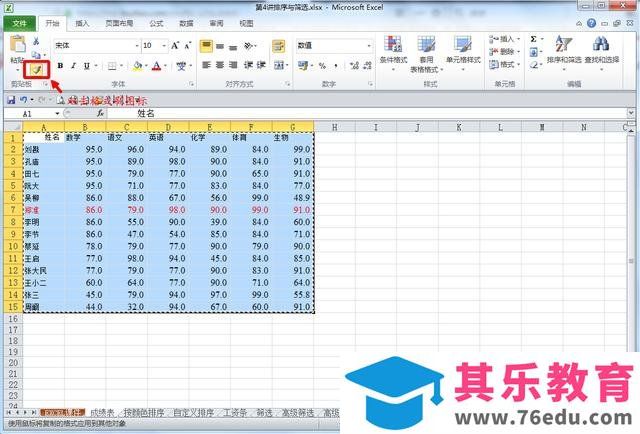Click the text Orientation icon
The width and height of the screenshot is (640, 434).
[x=249, y=46]
